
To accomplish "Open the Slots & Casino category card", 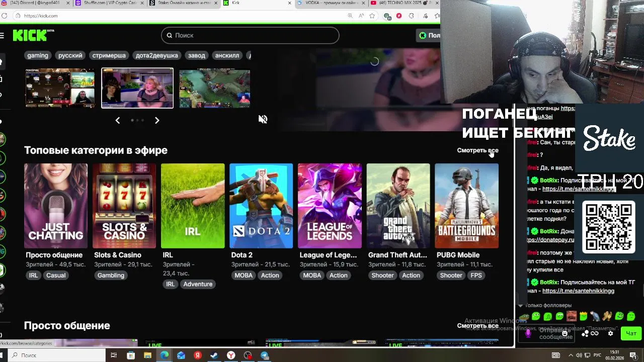I will point(124,206).
